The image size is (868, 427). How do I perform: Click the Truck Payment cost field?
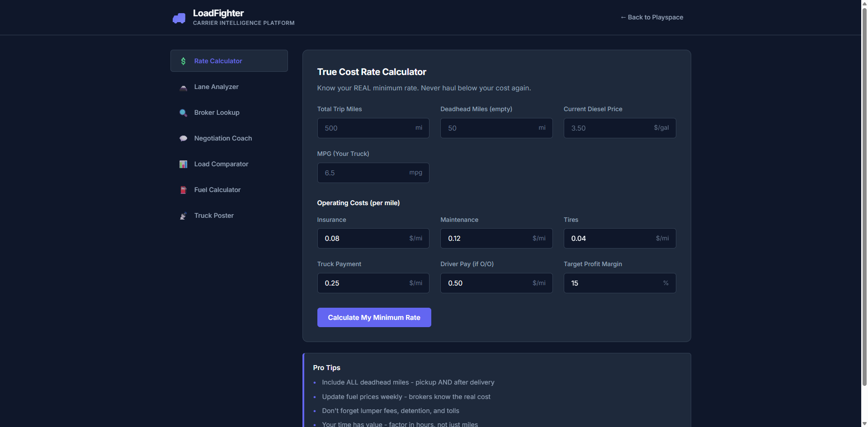[x=373, y=283]
